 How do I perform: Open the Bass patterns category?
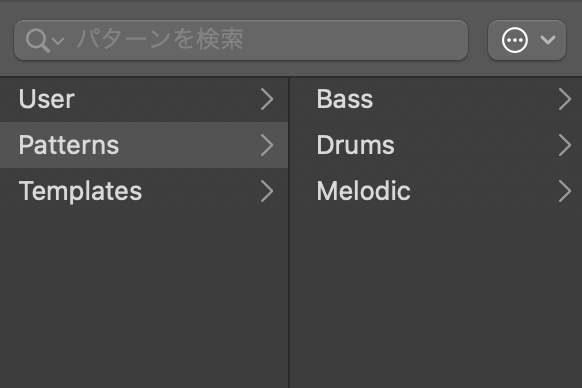pos(436,99)
